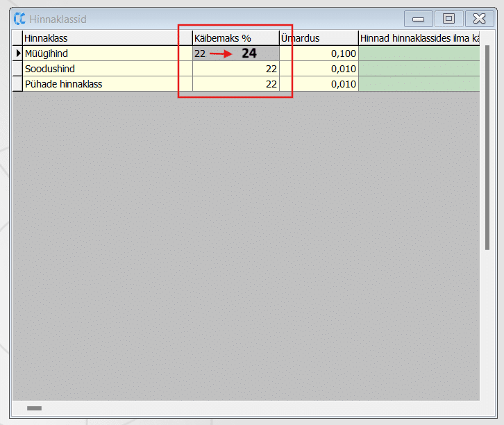Click the horizontal scrollbar thumb at bottom

click(x=34, y=408)
